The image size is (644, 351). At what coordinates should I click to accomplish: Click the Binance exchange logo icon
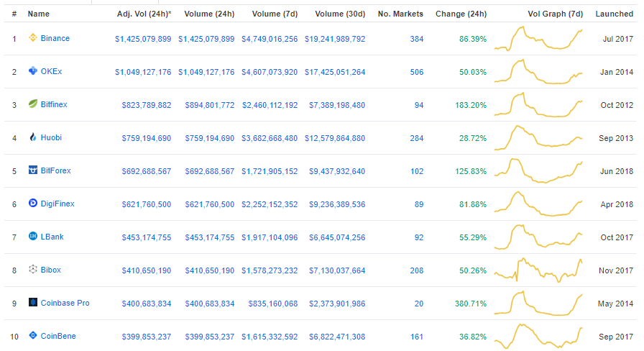(x=32, y=38)
